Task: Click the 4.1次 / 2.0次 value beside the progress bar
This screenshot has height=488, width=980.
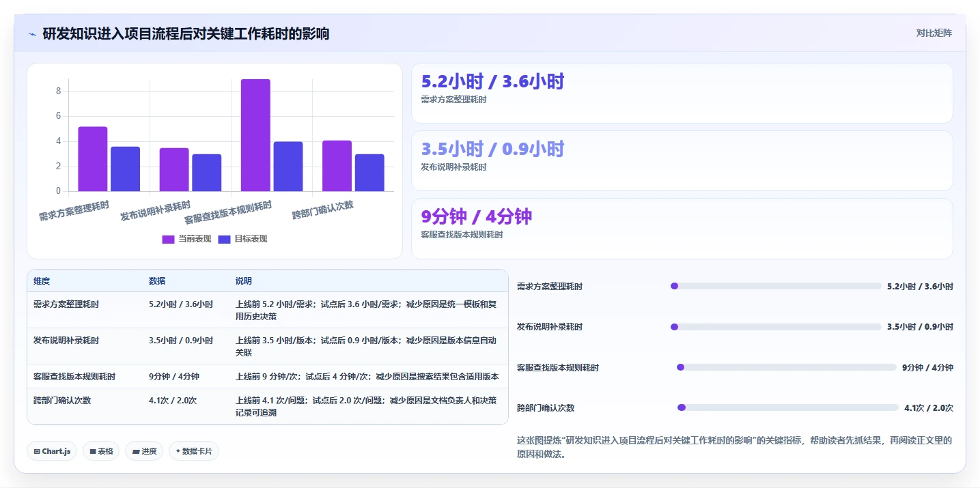Action: coord(929,408)
